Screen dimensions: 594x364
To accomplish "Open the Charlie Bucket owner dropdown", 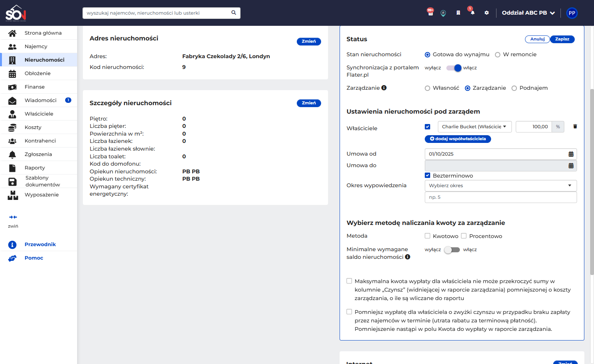I will 475,127.
